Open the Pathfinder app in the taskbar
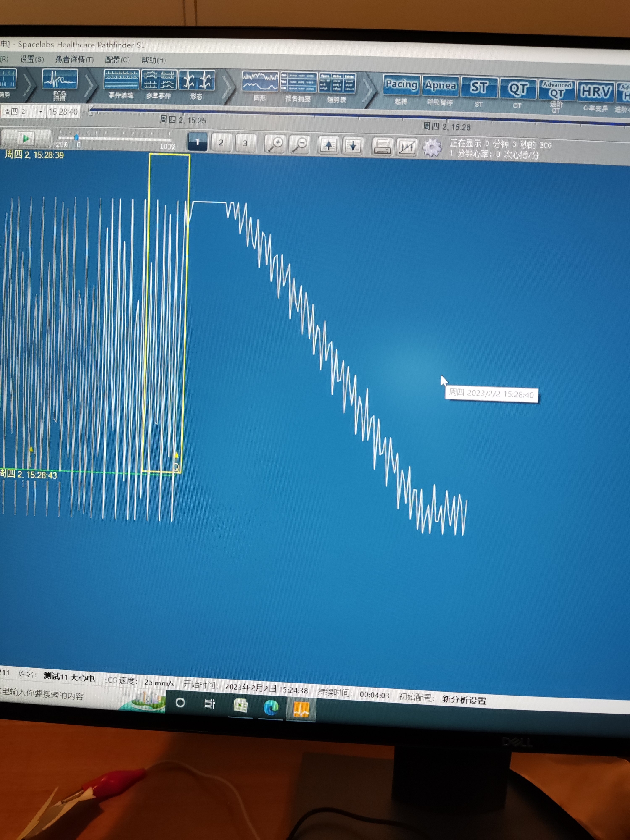630x840 pixels. (x=301, y=709)
